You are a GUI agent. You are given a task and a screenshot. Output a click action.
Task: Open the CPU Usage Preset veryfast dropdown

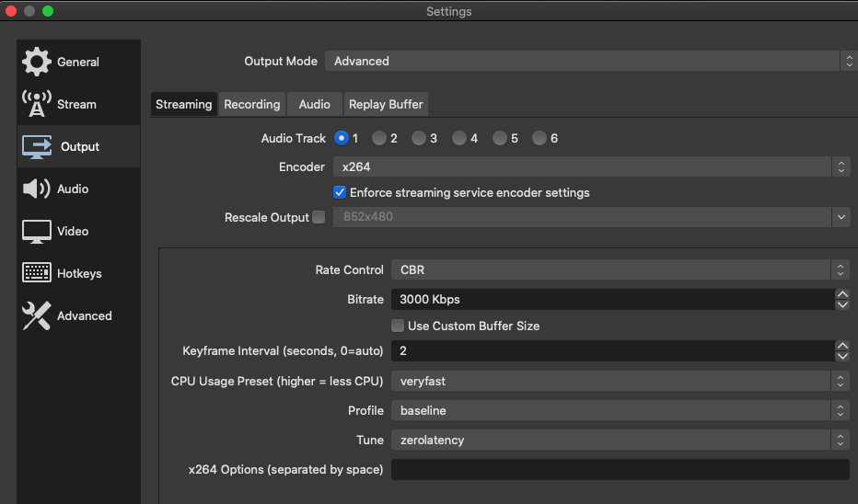[x=620, y=381]
